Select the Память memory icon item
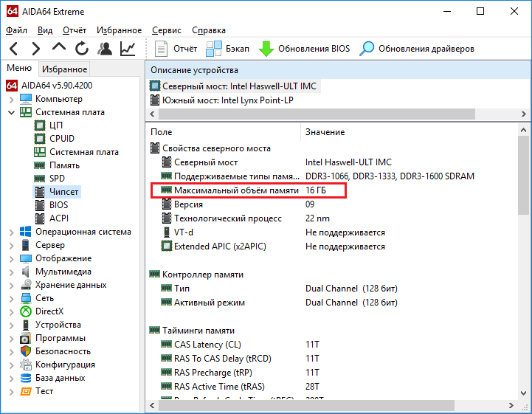Image resolution: width=532 pixels, height=414 pixels. pos(40,165)
